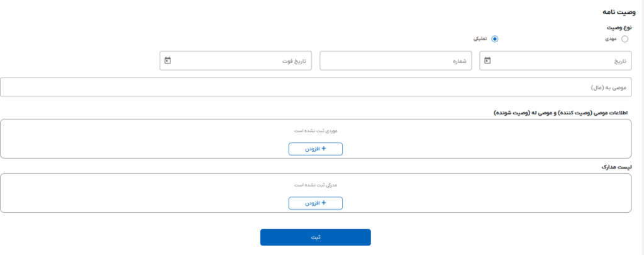Click the مدرکی ثبت نشده است message
Viewport: 644px width, 255px height.
click(x=316, y=185)
